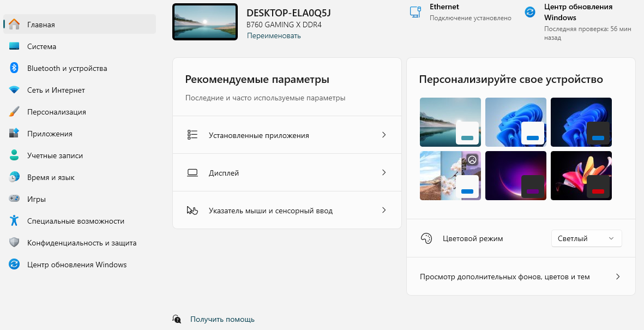This screenshot has width=644, height=330.
Task: Click the Система monitor icon
Action: (x=14, y=46)
